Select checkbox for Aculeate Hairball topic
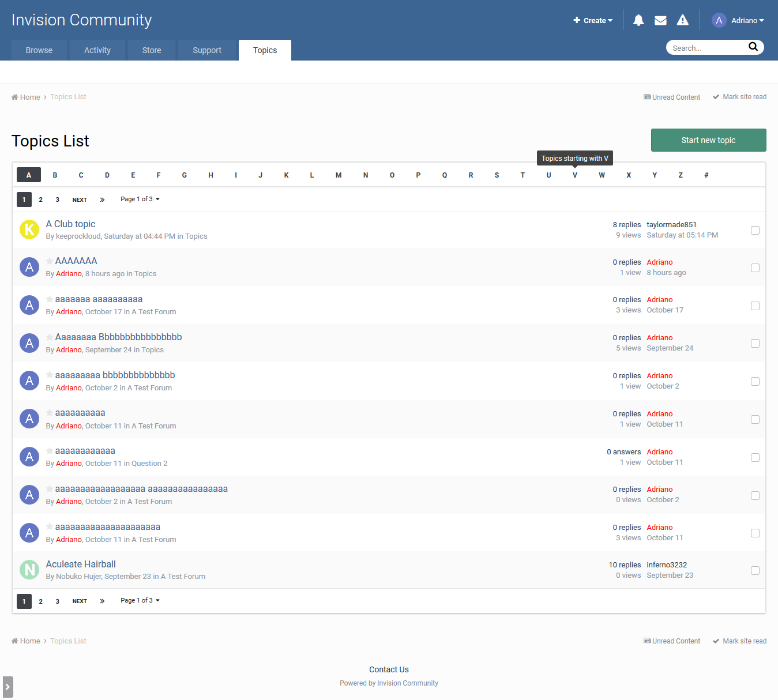 755,570
